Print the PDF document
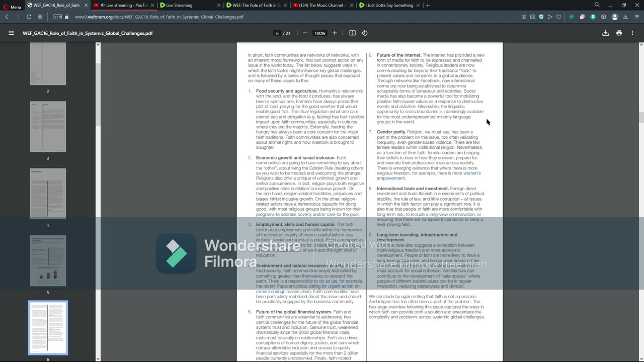The height and width of the screenshot is (362, 644). [619, 33]
